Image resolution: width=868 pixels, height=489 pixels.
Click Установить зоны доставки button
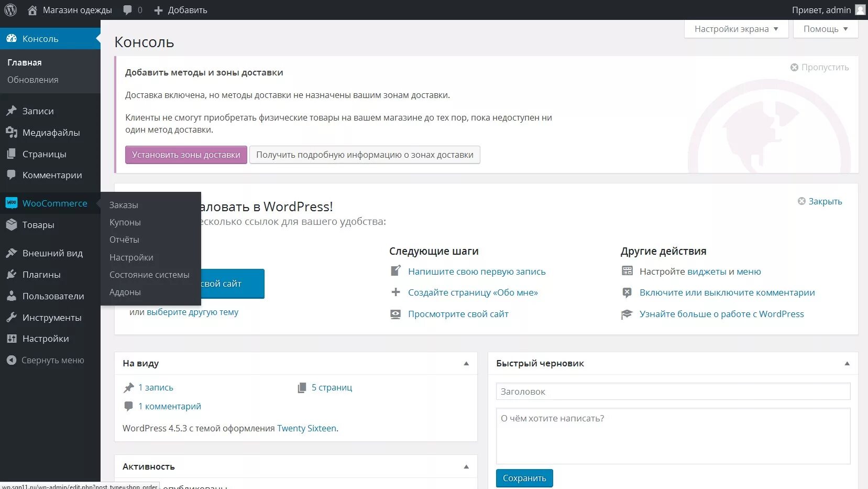pyautogui.click(x=186, y=155)
